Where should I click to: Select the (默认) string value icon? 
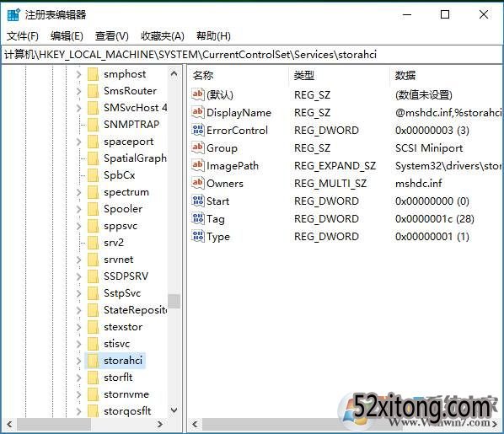point(198,94)
